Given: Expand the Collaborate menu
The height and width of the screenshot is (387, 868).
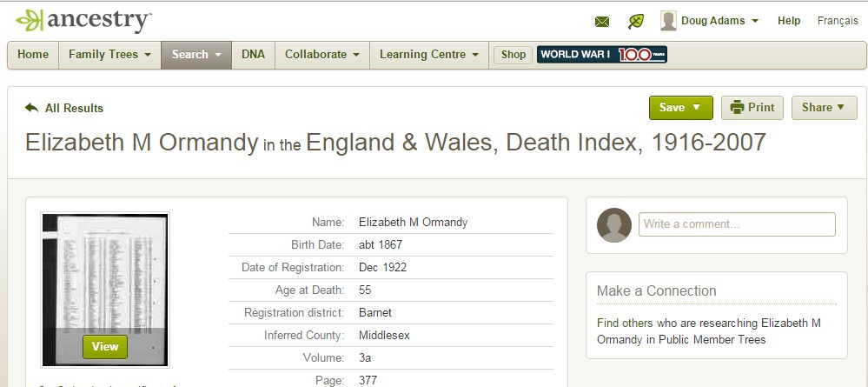Looking at the screenshot, I should pos(322,54).
